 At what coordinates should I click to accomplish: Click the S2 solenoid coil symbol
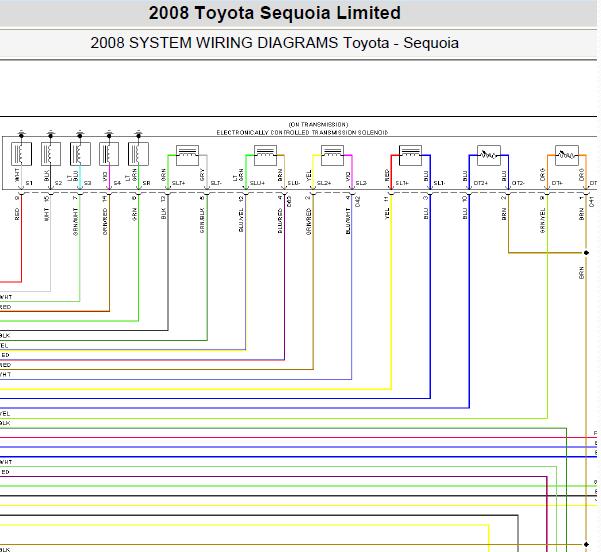click(x=51, y=154)
